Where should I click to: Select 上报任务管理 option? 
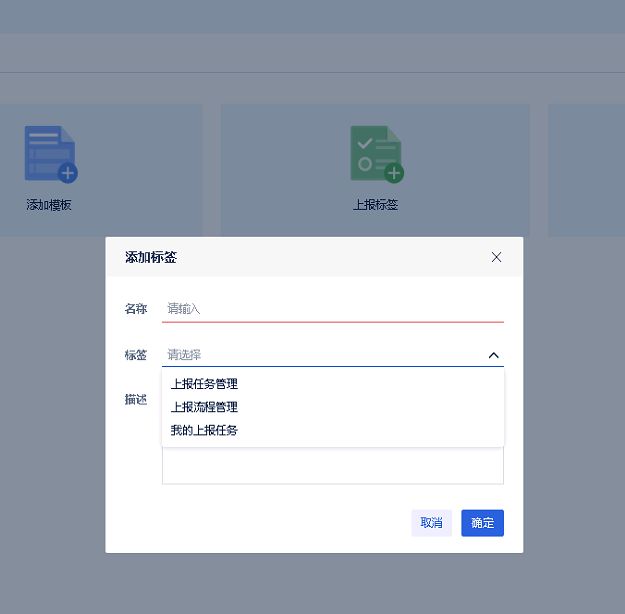pos(333,384)
